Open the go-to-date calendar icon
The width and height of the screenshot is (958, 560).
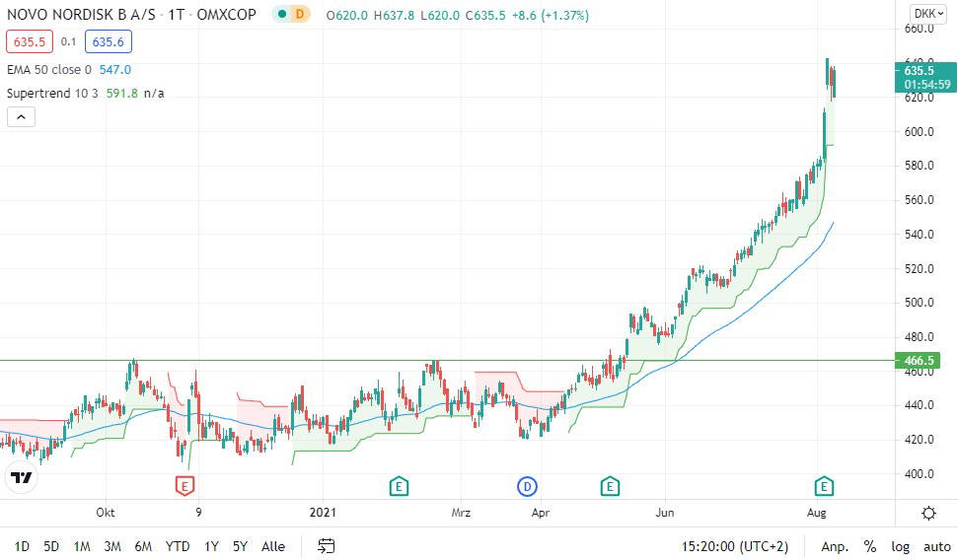[x=327, y=546]
